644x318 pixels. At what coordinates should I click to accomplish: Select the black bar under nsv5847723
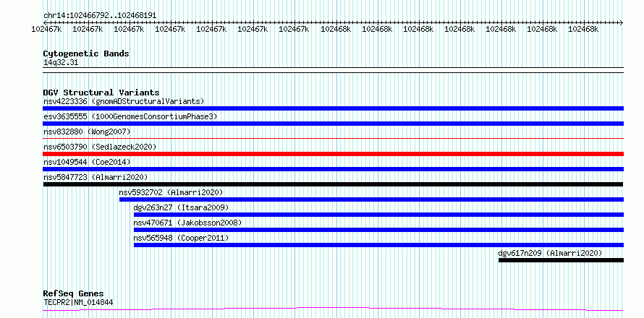pos(333,184)
